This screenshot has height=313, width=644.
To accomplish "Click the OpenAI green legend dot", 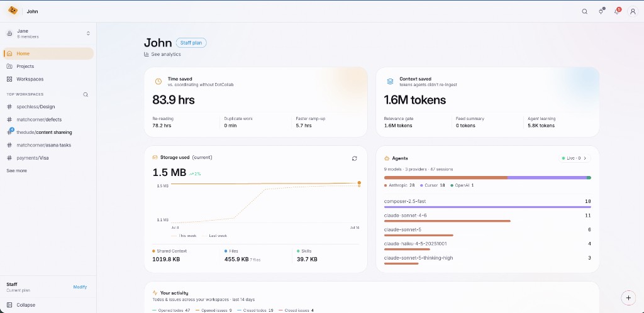I will point(452,185).
